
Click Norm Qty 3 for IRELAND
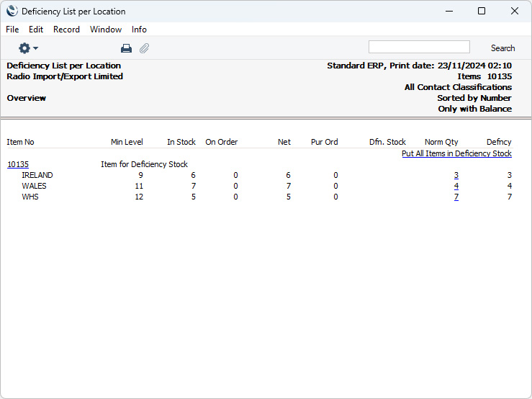(456, 175)
